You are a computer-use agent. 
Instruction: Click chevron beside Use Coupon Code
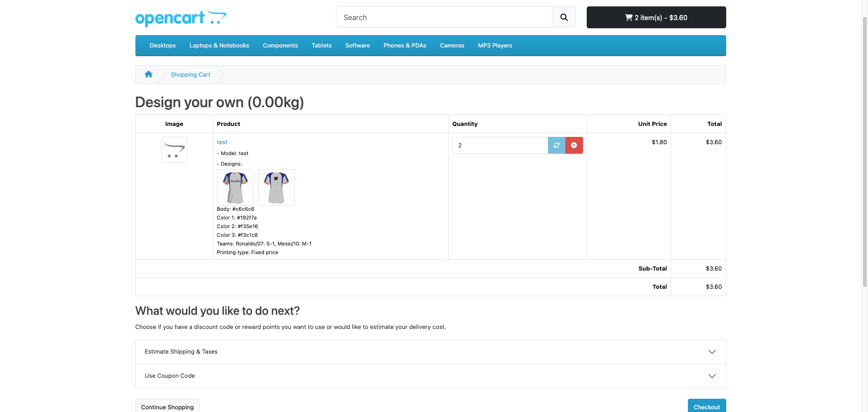(712, 376)
